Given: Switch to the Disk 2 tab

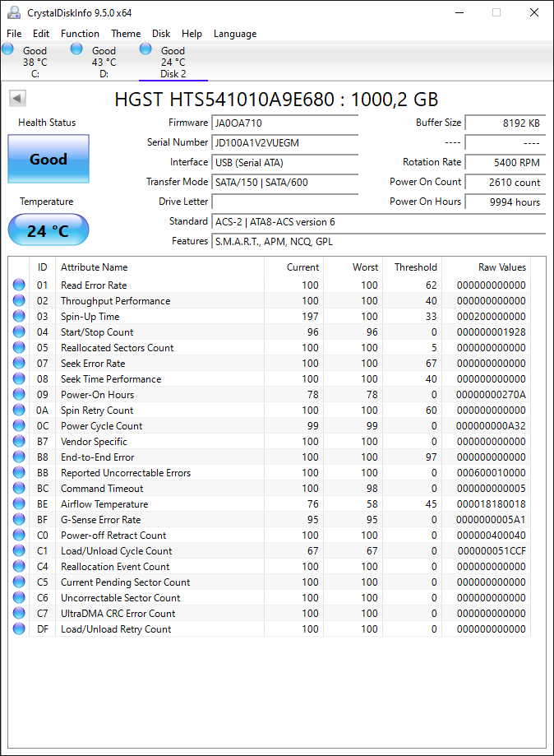Looking at the screenshot, I should coord(173,62).
